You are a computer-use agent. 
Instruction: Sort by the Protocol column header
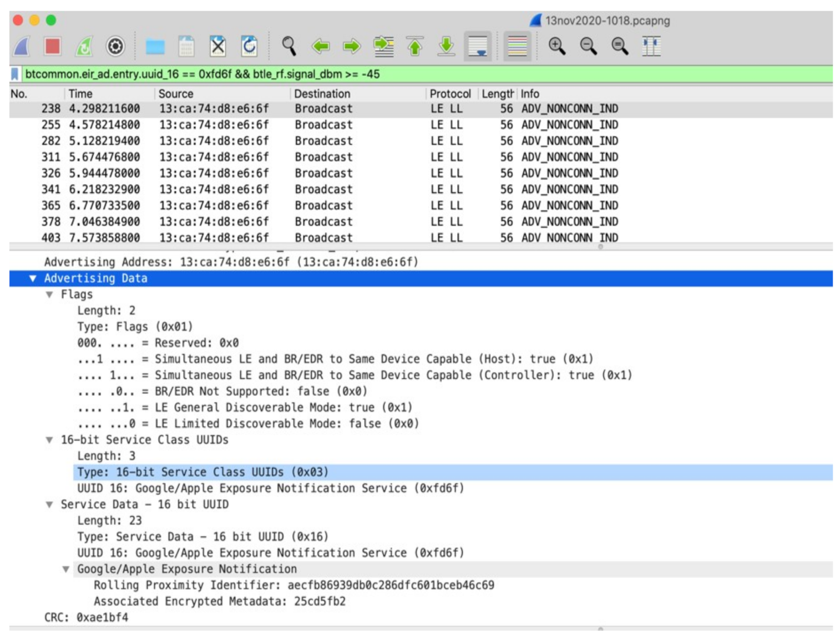pos(449,94)
